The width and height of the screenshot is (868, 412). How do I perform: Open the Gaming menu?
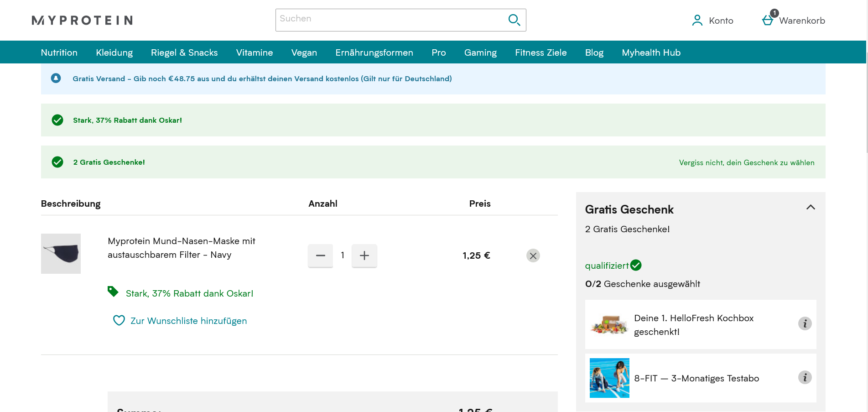480,52
